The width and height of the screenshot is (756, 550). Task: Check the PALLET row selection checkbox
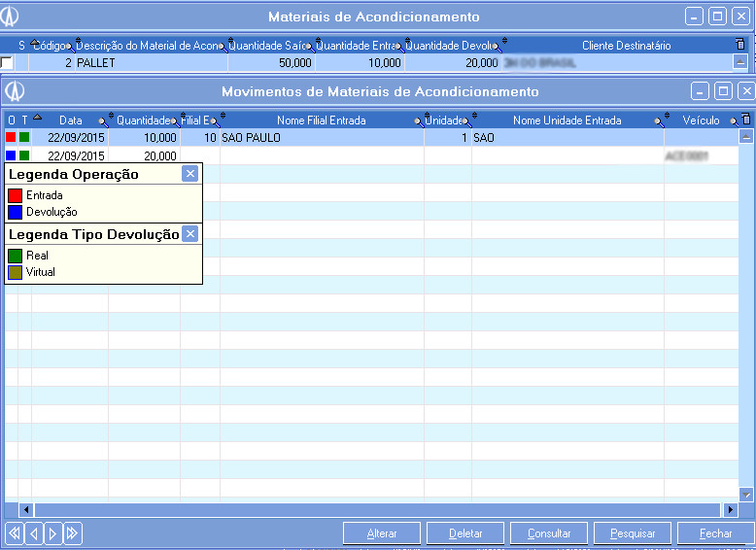point(8,62)
